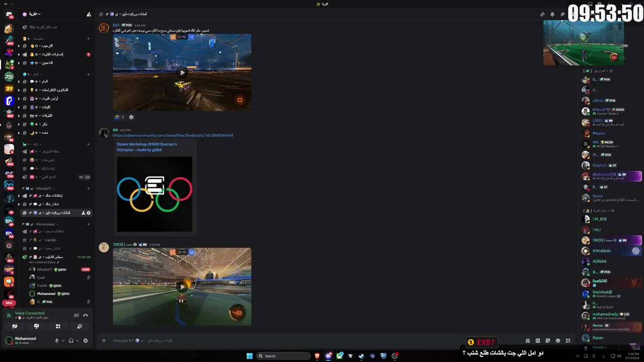The width and height of the screenshot is (644, 362).
Task: Turn on camera in voice panel
Action: (x=15, y=326)
